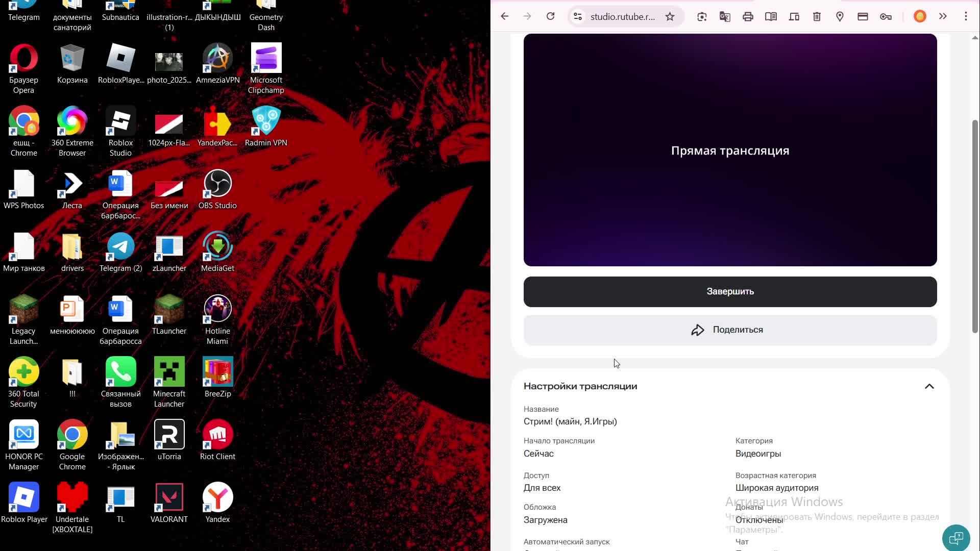Click the studio.rutube address bar
The width and height of the screenshot is (980, 551).
[622, 16]
